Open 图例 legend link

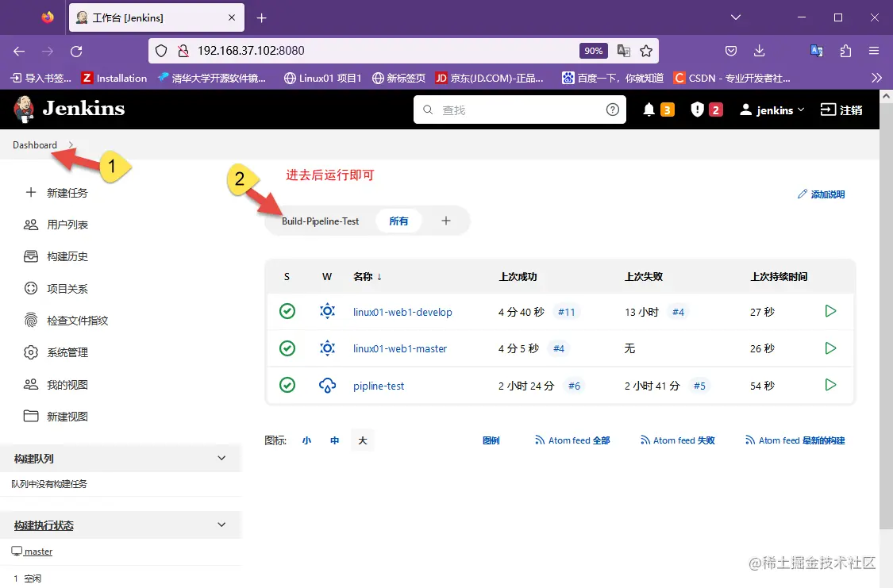[x=491, y=440]
